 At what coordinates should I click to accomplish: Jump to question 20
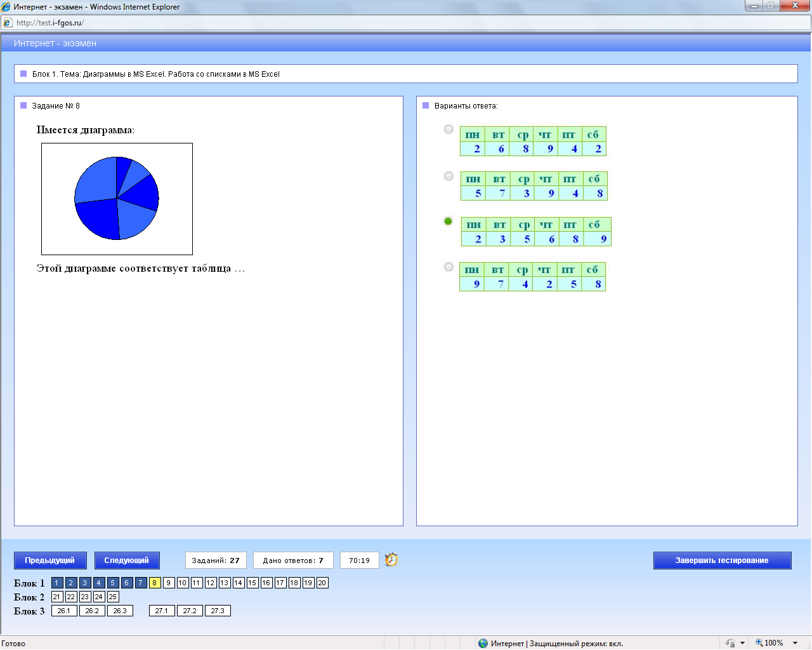pyautogui.click(x=322, y=583)
